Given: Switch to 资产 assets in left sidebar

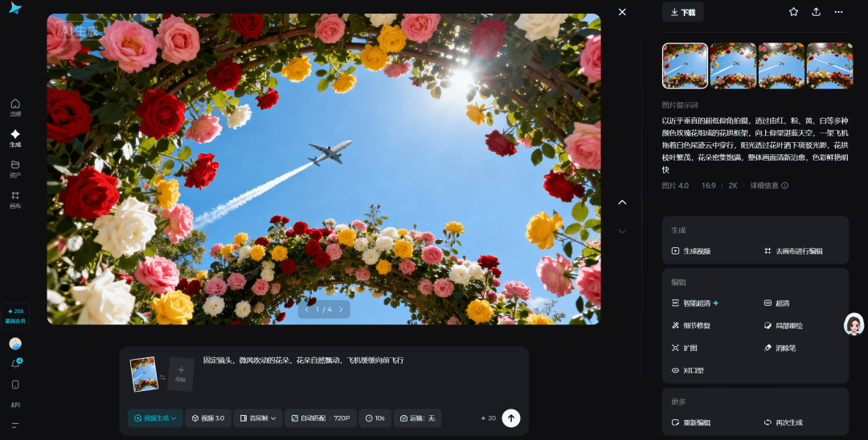Looking at the screenshot, I should (x=15, y=168).
